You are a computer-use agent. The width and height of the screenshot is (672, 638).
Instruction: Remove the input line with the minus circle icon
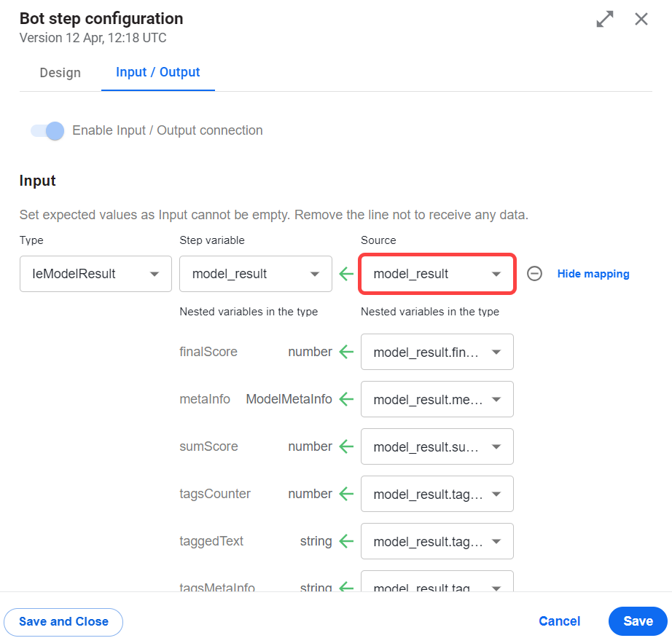coord(534,274)
